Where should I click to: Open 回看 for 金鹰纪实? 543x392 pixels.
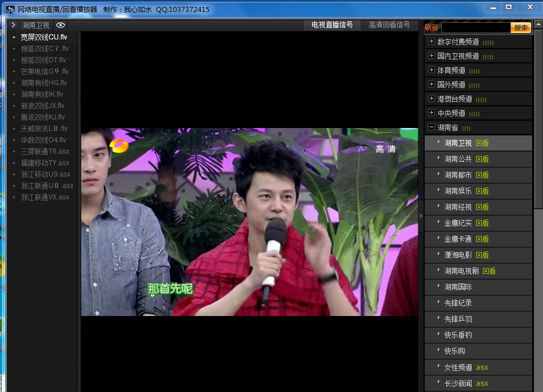tap(482, 223)
